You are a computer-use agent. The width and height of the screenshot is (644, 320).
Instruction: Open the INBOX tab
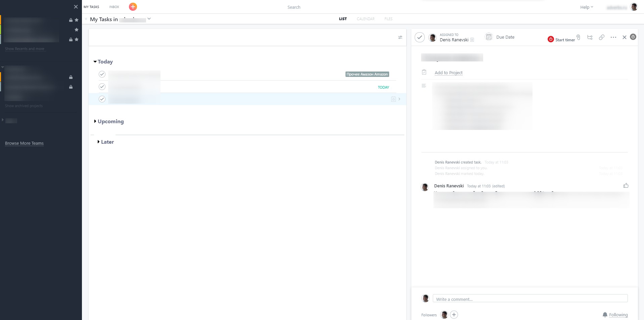tap(114, 7)
